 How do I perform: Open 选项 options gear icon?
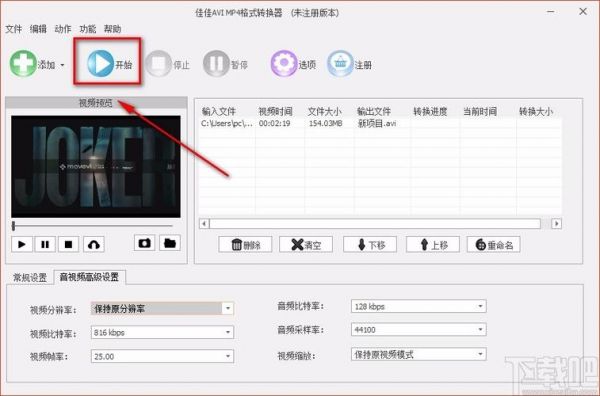(284, 64)
